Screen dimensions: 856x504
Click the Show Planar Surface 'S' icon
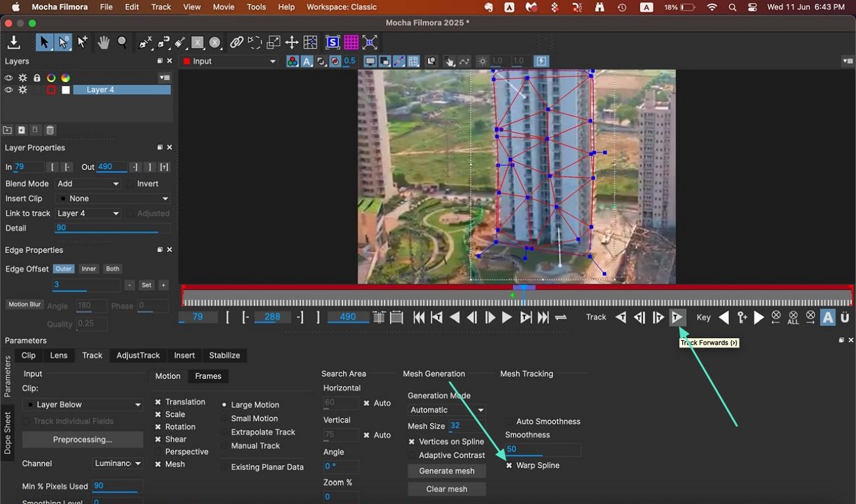(333, 43)
